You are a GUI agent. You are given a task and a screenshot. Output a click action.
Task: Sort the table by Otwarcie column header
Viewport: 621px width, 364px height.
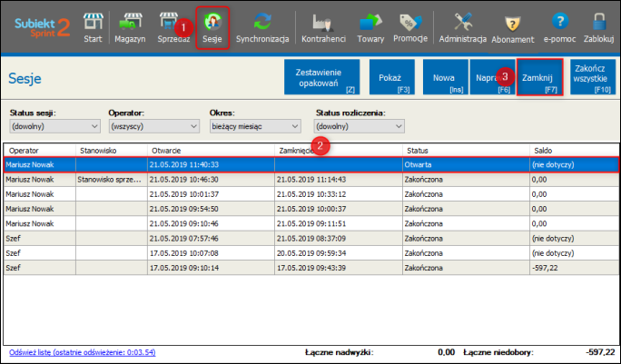pyautogui.click(x=210, y=150)
